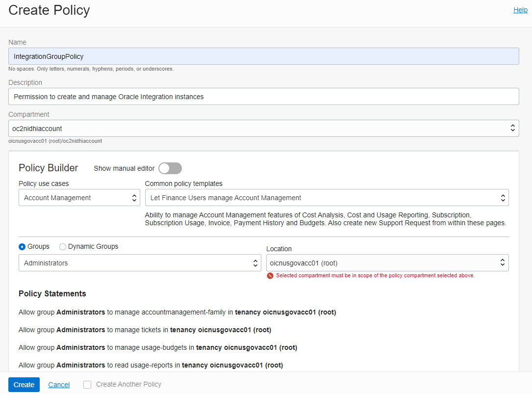Enable the Show manual editor toggle
This screenshot has height=394, width=532.
pyautogui.click(x=170, y=168)
